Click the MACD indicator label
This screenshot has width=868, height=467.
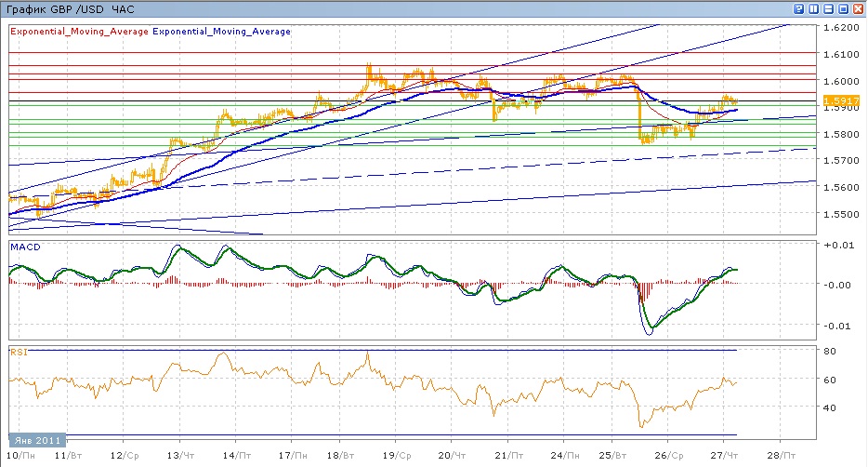pos(25,247)
